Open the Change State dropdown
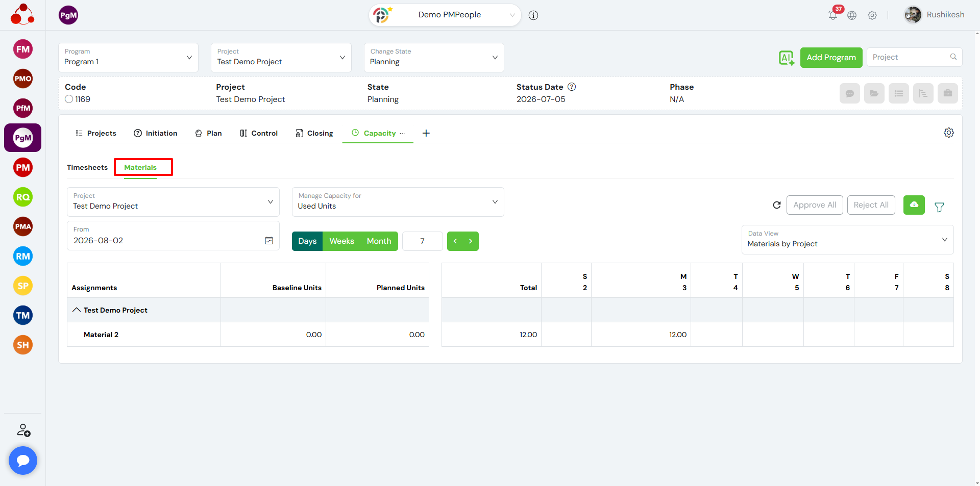 click(434, 58)
